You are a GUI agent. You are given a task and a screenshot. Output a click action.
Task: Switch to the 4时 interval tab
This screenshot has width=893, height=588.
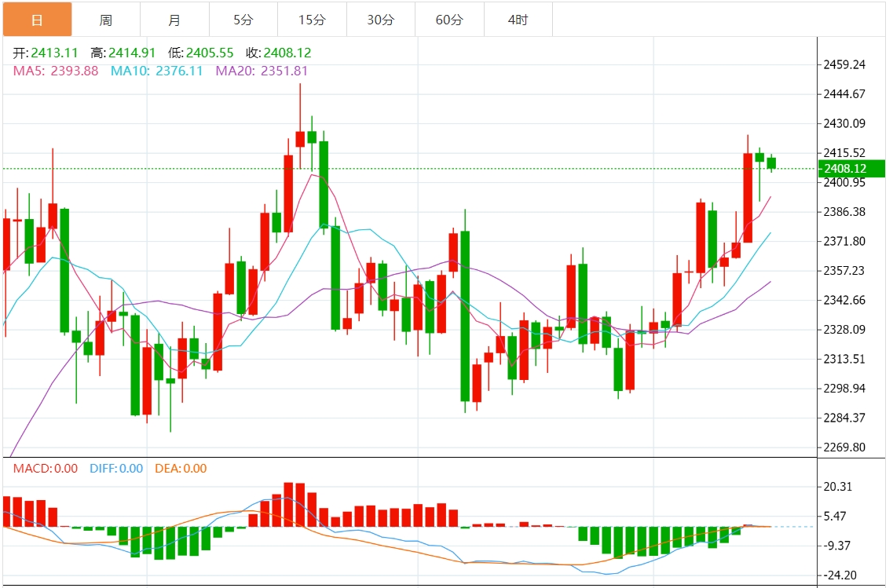[518, 20]
